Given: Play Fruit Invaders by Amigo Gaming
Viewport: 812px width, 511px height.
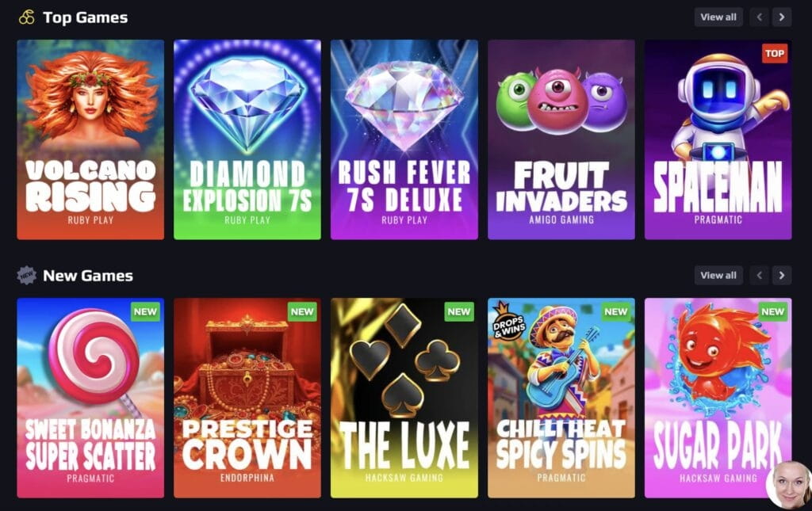Looking at the screenshot, I should (561, 139).
